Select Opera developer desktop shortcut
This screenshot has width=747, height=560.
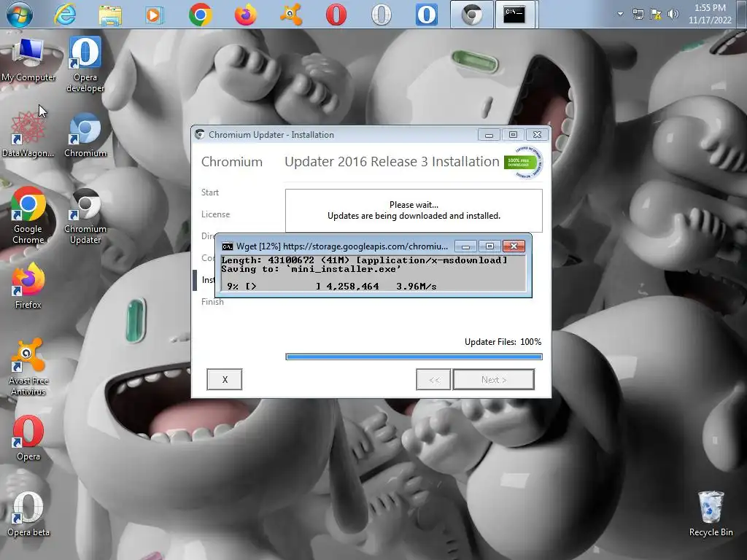[x=85, y=64]
